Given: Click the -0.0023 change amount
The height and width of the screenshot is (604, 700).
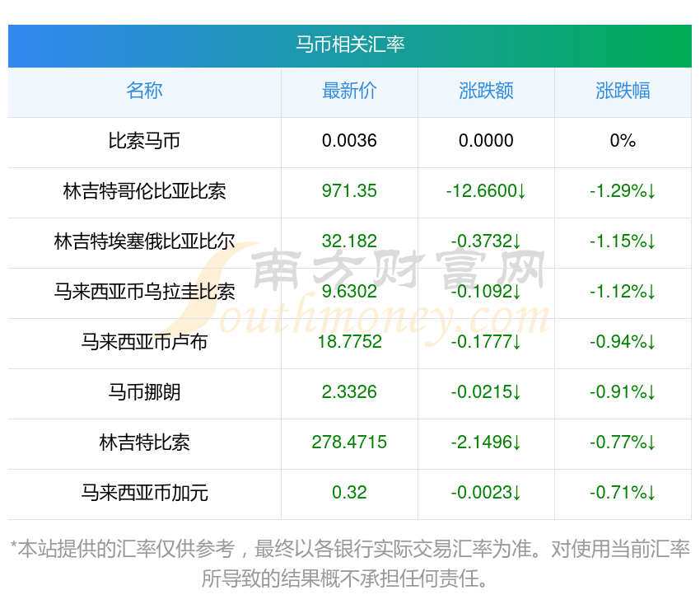Looking at the screenshot, I should [x=486, y=493].
